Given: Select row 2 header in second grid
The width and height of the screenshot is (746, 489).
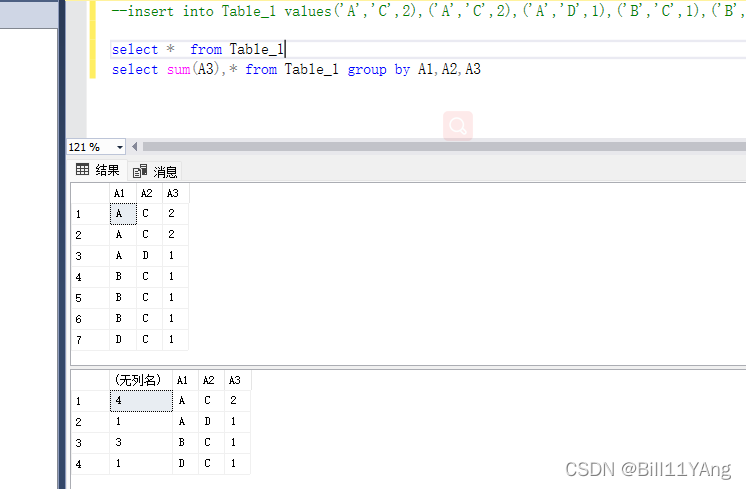Looking at the screenshot, I should point(90,422).
